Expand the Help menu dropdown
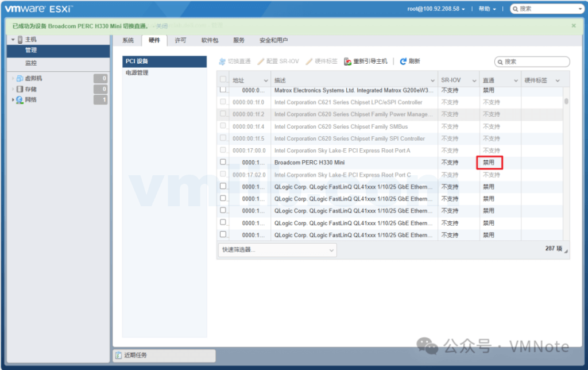The height and width of the screenshot is (370, 588). tap(487, 9)
